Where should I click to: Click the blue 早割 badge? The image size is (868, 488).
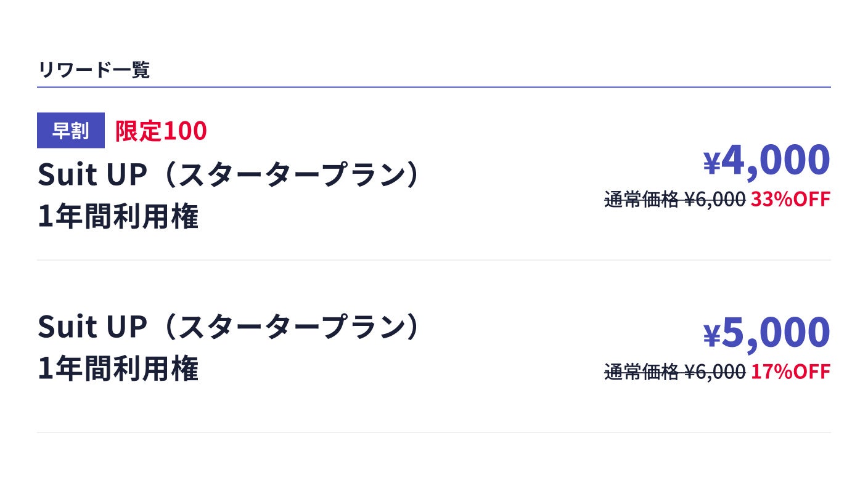click(71, 131)
